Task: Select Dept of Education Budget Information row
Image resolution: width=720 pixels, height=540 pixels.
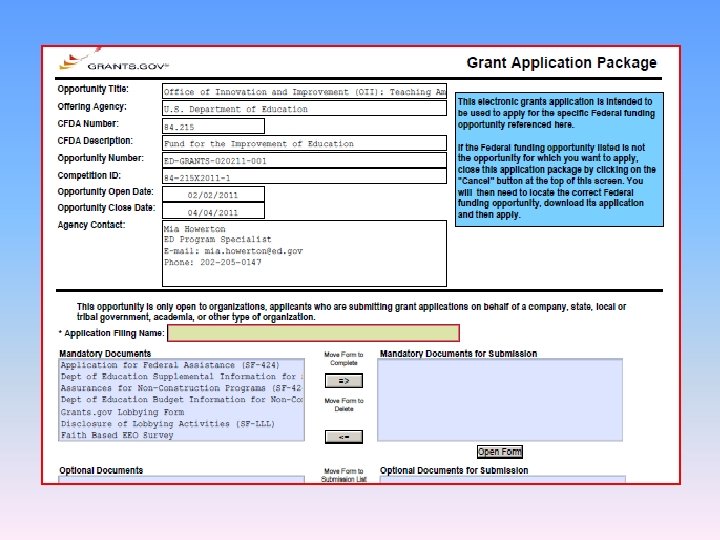Action: 181,400
